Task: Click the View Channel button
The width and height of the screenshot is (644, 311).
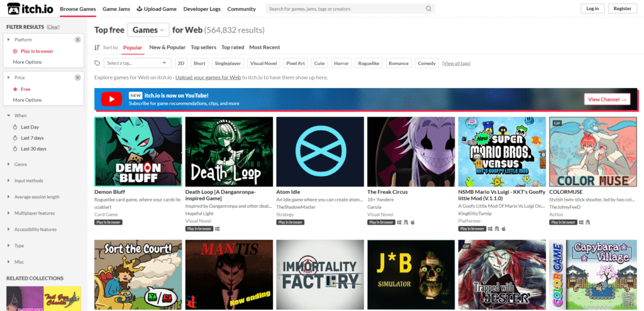Action: click(607, 99)
